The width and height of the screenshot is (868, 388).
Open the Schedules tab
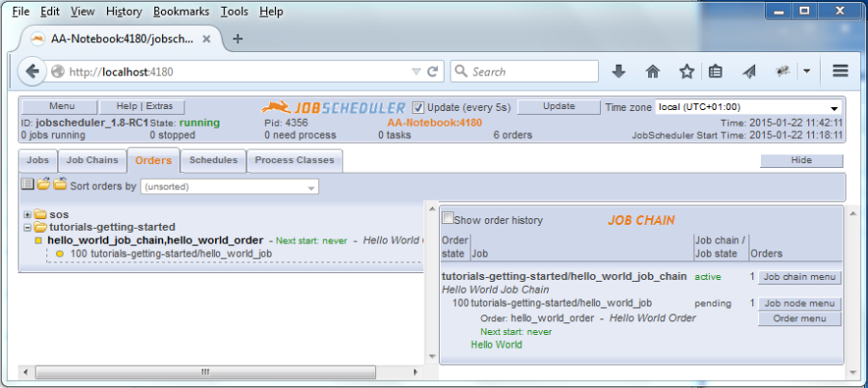pyautogui.click(x=213, y=160)
